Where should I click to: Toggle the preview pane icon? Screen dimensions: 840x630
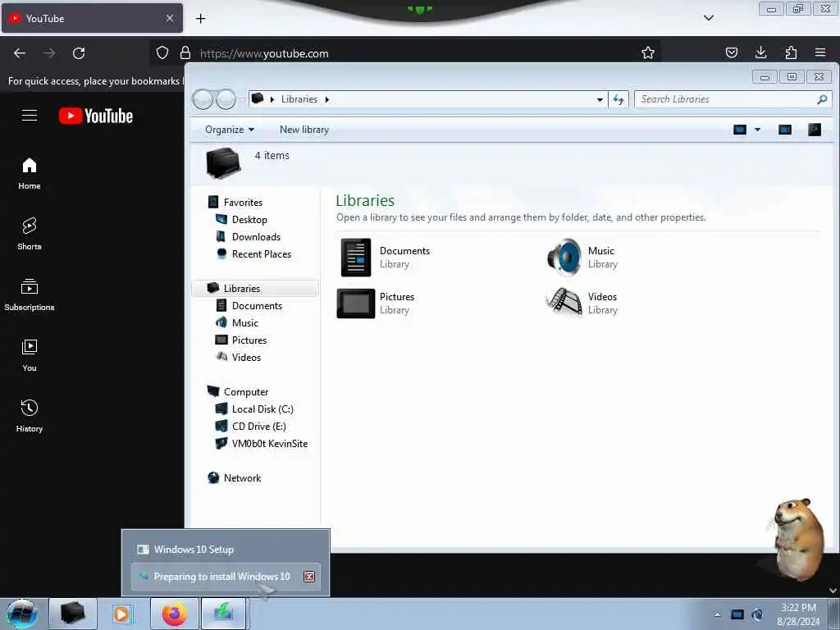point(784,130)
